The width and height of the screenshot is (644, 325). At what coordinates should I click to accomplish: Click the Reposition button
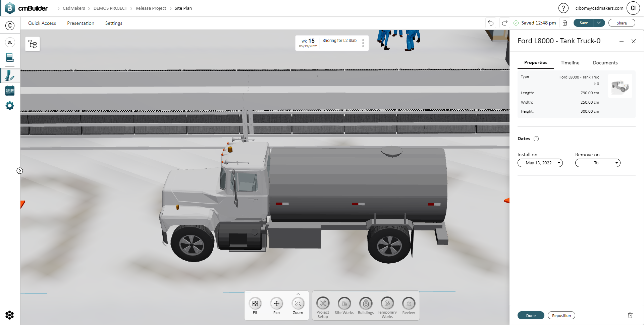561,315
